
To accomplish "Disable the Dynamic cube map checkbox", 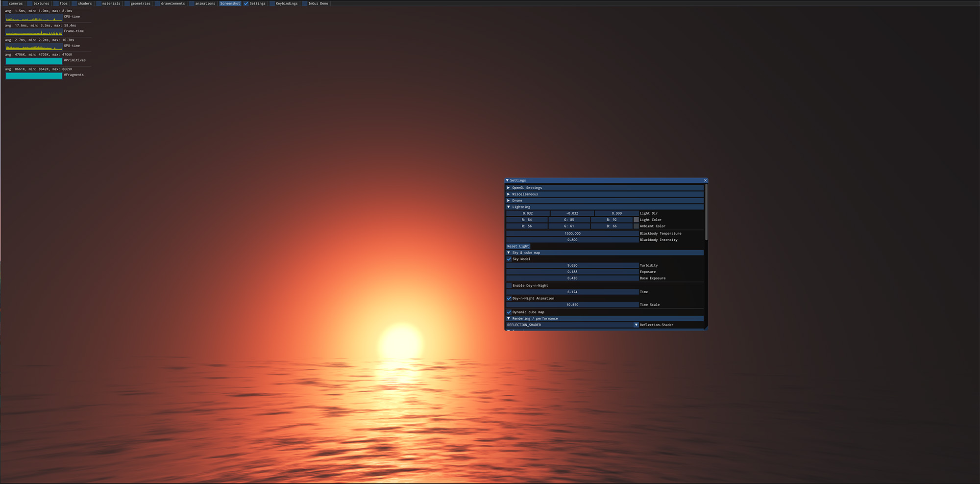I will 509,312.
